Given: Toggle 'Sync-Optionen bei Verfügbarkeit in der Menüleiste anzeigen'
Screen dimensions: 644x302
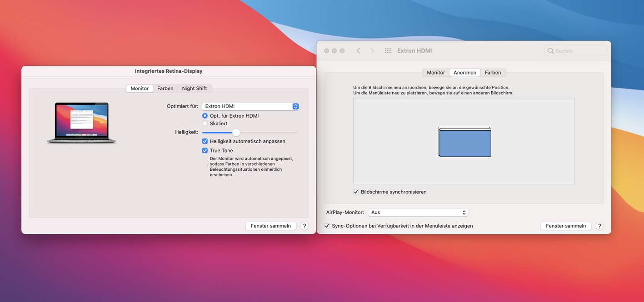Looking at the screenshot, I should pyautogui.click(x=327, y=226).
